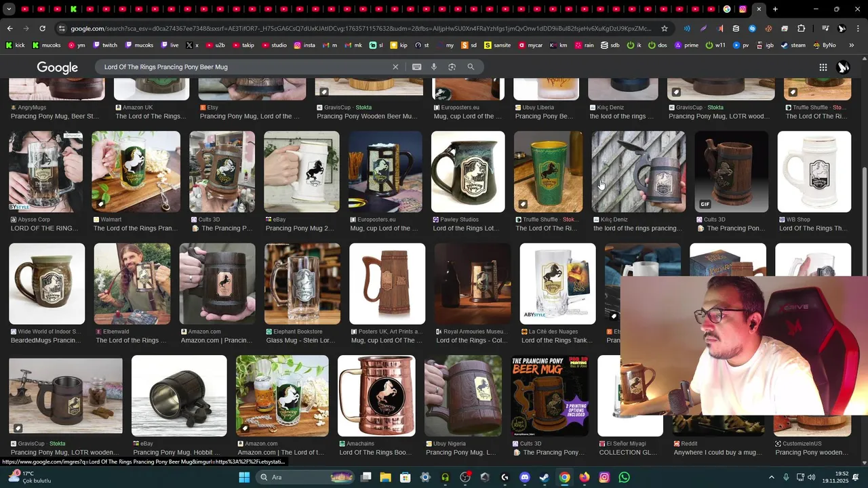The width and height of the screenshot is (868, 488).
Task: Open the Royal Armouries Museum dark image
Action: click(x=472, y=284)
